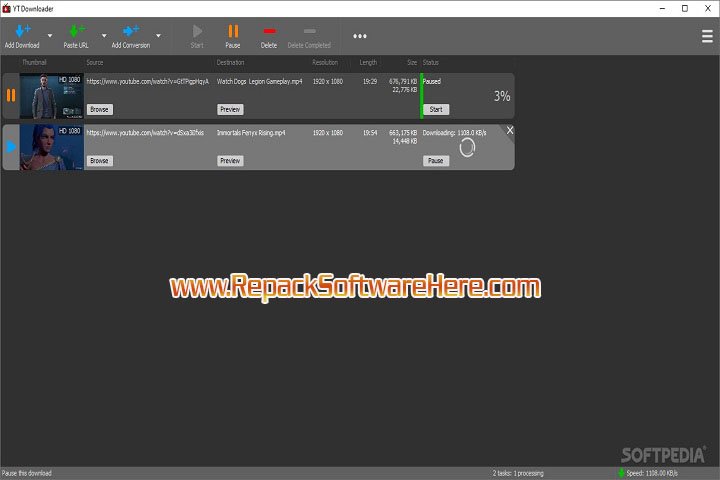
Task: Click the 19:29 length value
Action: [370, 81]
